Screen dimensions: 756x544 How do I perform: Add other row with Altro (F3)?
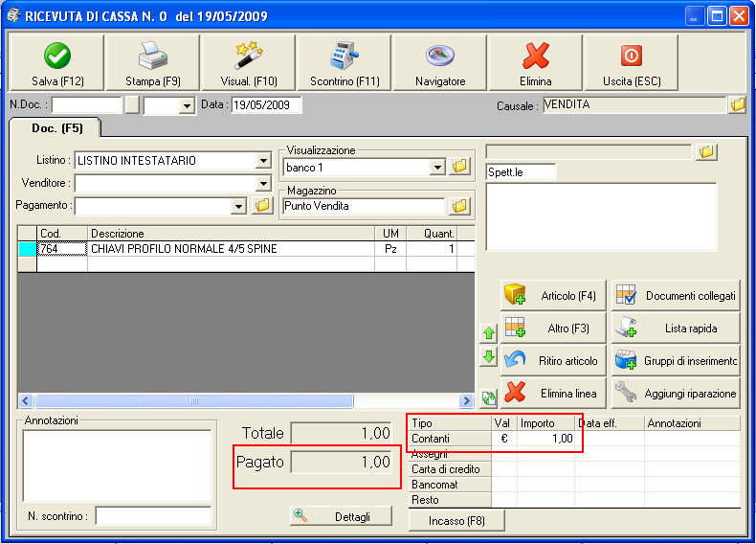click(553, 329)
